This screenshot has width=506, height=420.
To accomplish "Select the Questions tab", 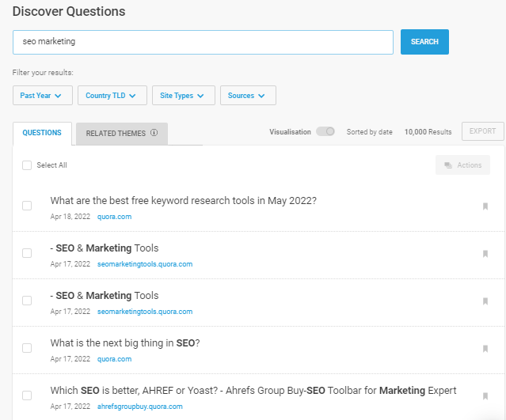I will coord(42,133).
